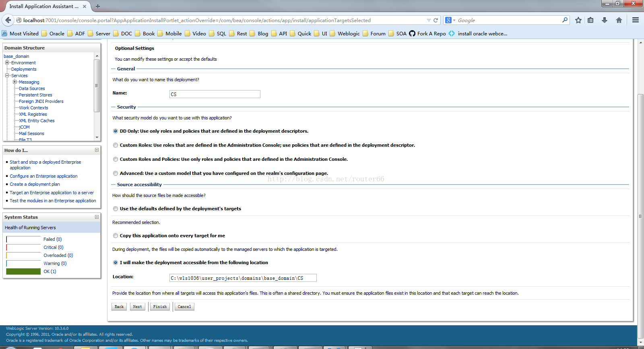
Task: Select Use the defaults defined by targets
Action: click(x=116, y=209)
